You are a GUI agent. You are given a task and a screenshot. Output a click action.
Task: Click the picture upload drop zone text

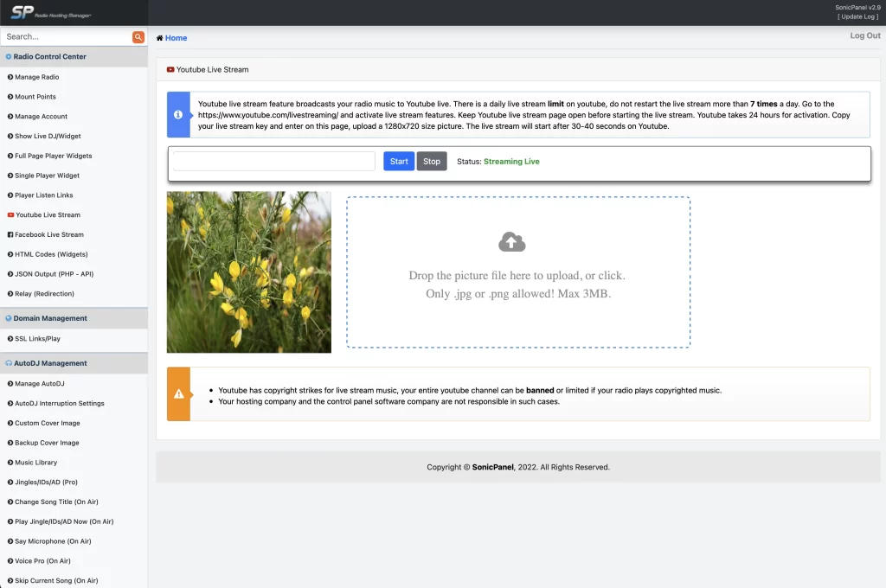(517, 284)
